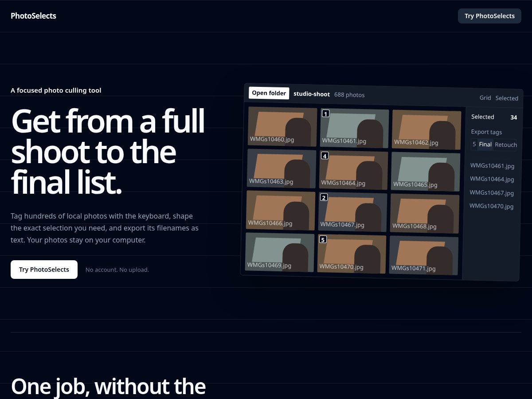Click the header Try PhotoSelects button
This screenshot has width=532, height=399.
point(489,16)
